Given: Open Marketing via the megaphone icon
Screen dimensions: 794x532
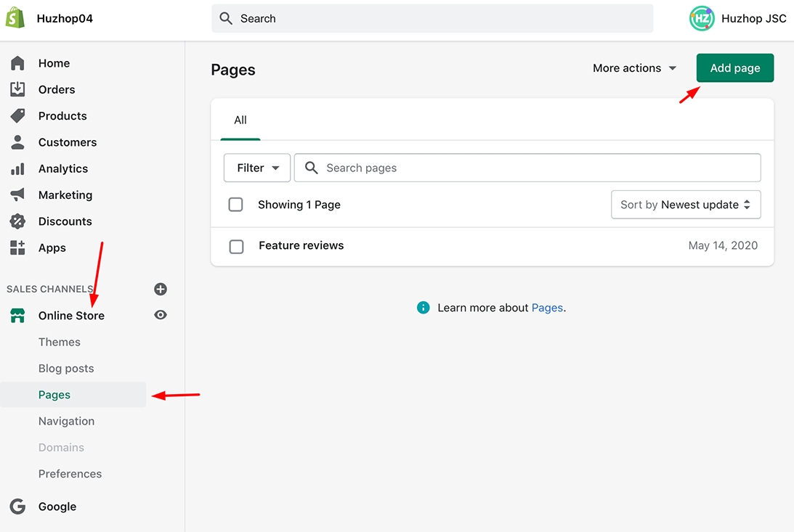Looking at the screenshot, I should [17, 195].
